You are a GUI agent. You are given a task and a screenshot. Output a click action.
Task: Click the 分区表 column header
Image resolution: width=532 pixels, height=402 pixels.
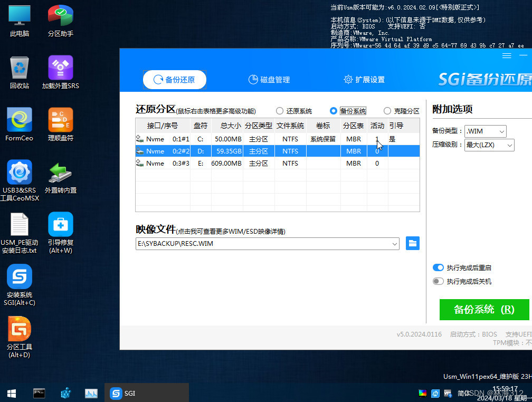tap(354, 126)
